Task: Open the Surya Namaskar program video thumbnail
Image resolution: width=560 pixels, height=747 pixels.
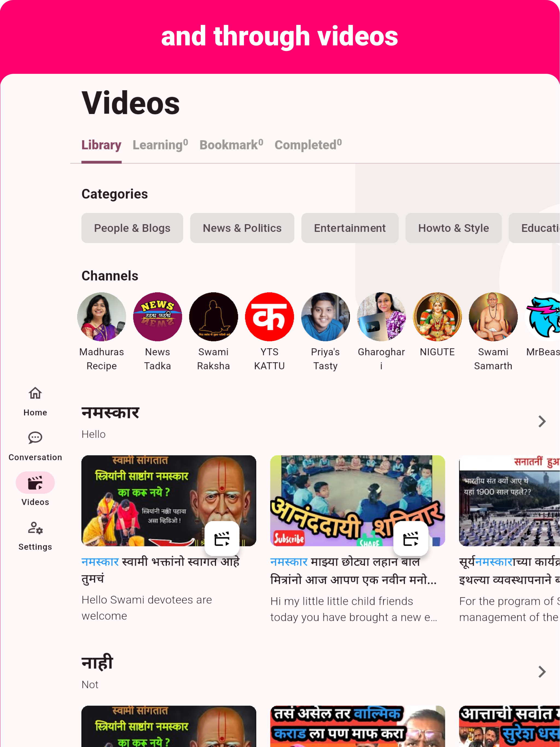Action: tap(509, 500)
